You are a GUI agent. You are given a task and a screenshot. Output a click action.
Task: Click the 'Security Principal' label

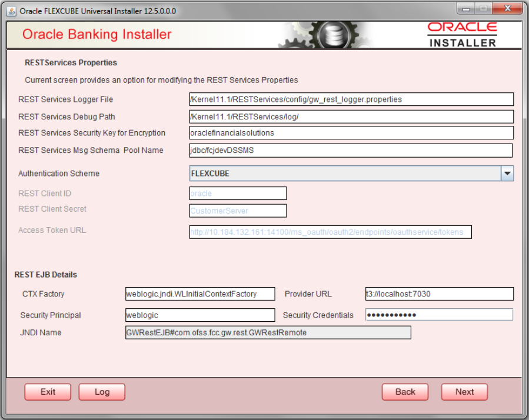pos(51,315)
